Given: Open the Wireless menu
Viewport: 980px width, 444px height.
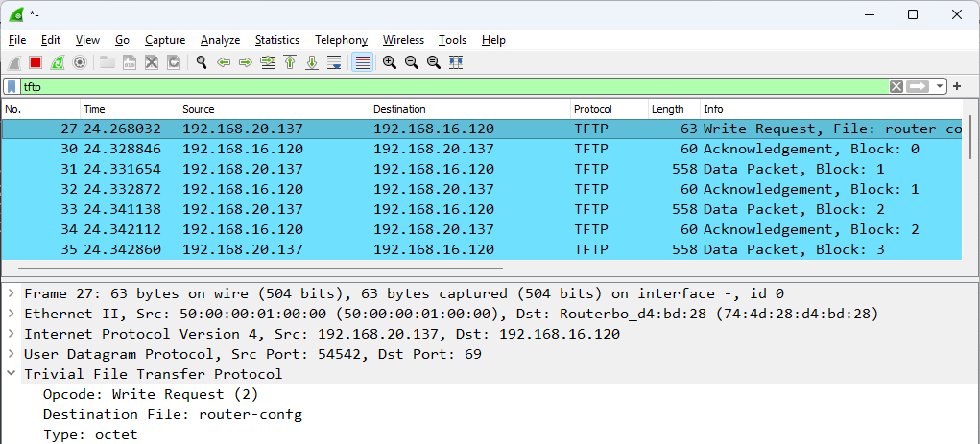Looking at the screenshot, I should coord(403,40).
